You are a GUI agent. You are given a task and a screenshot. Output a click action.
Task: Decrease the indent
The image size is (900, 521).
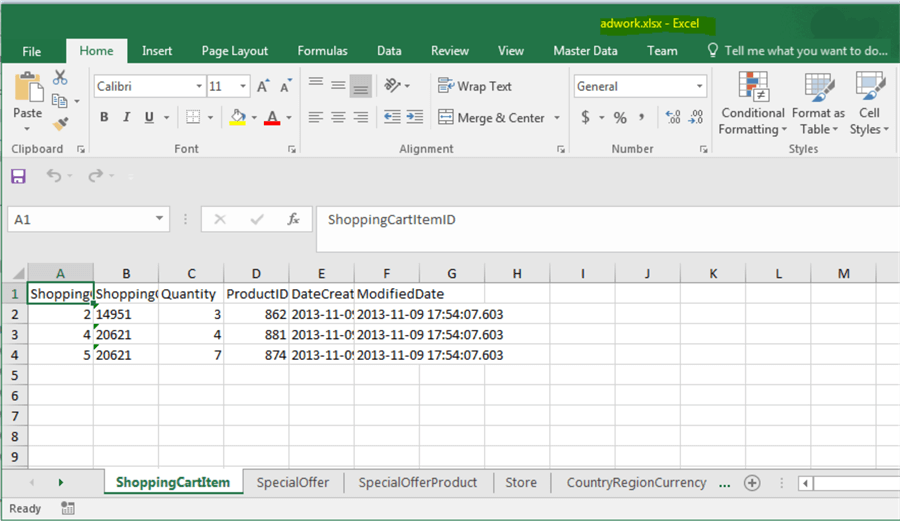392,118
